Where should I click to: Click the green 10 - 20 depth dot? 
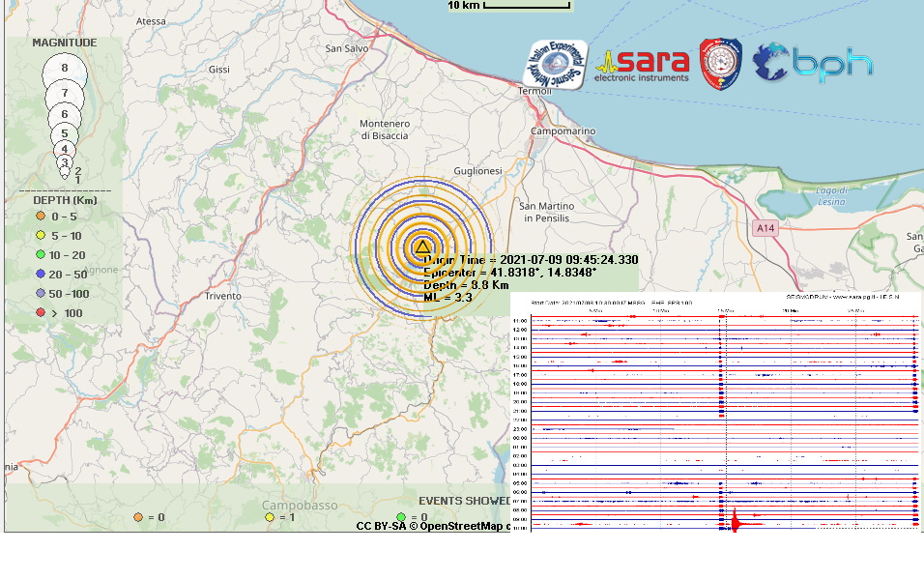click(41, 254)
